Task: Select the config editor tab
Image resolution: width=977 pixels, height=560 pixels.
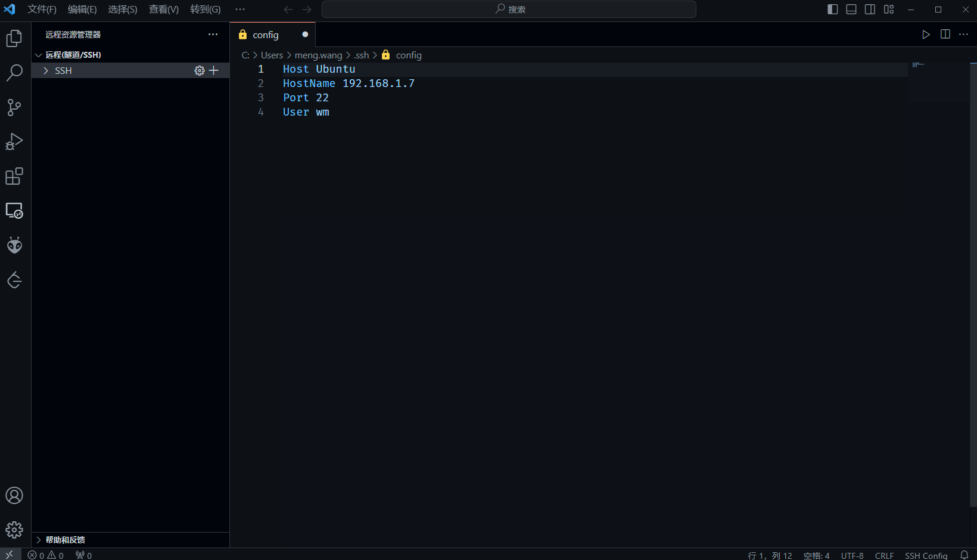Action: 266,35
